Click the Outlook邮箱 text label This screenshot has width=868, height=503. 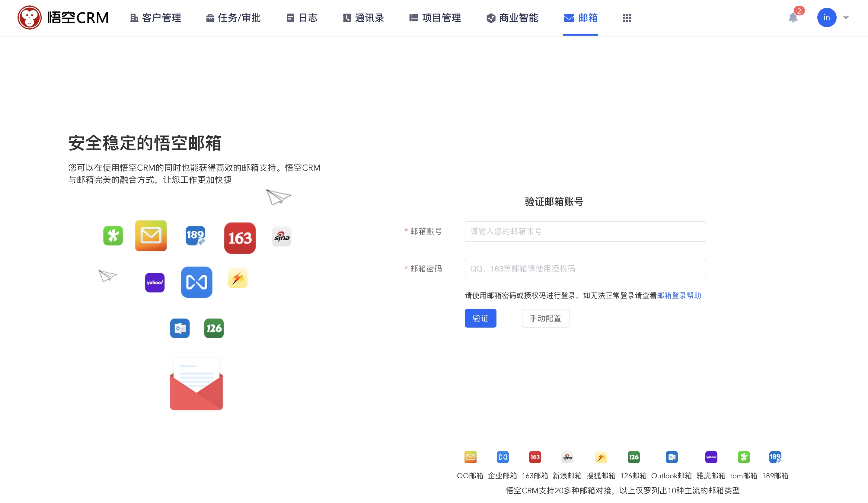coord(671,476)
